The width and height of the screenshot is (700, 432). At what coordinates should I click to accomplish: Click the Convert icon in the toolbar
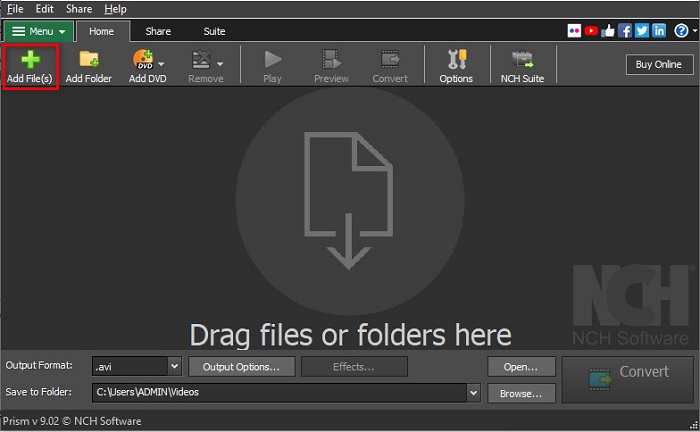(x=390, y=59)
